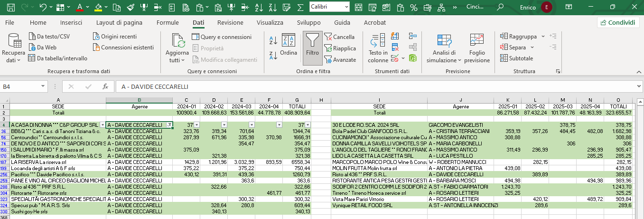This screenshot has width=644, height=219.
Task: Switch to the Home ribbon tab
Action: [38, 22]
